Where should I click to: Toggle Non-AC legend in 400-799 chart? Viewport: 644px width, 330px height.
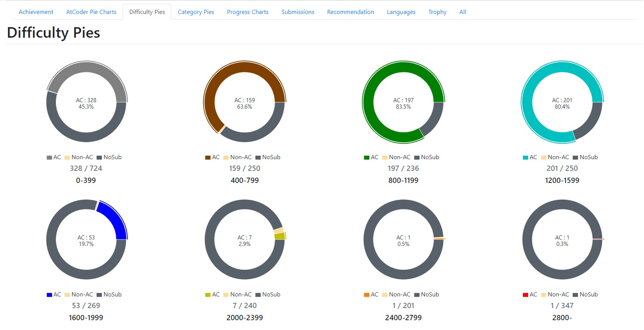237,157
